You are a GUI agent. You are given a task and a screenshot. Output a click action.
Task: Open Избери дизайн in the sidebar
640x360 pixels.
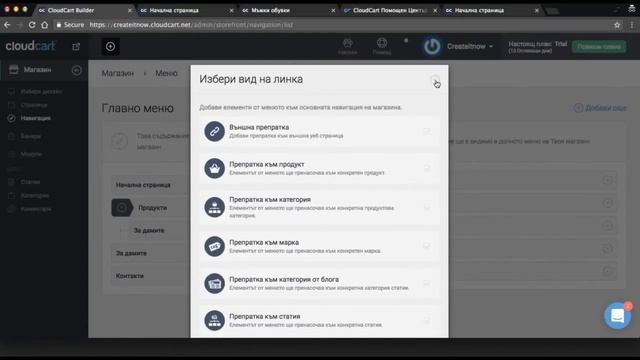click(41, 91)
